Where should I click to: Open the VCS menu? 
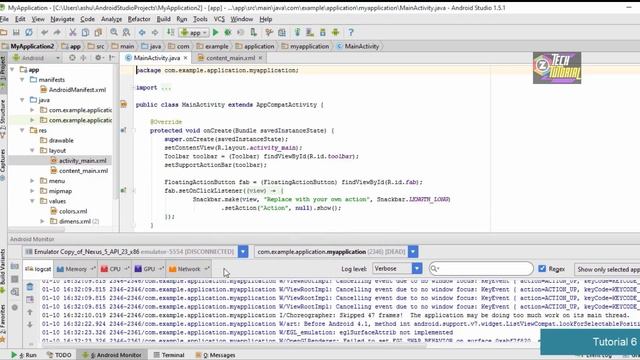219,19
